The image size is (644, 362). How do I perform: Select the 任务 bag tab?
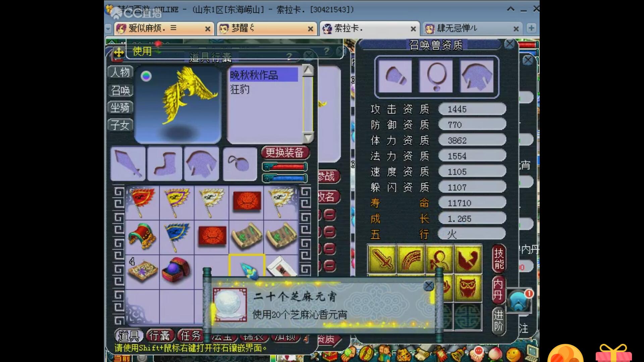[x=191, y=336]
